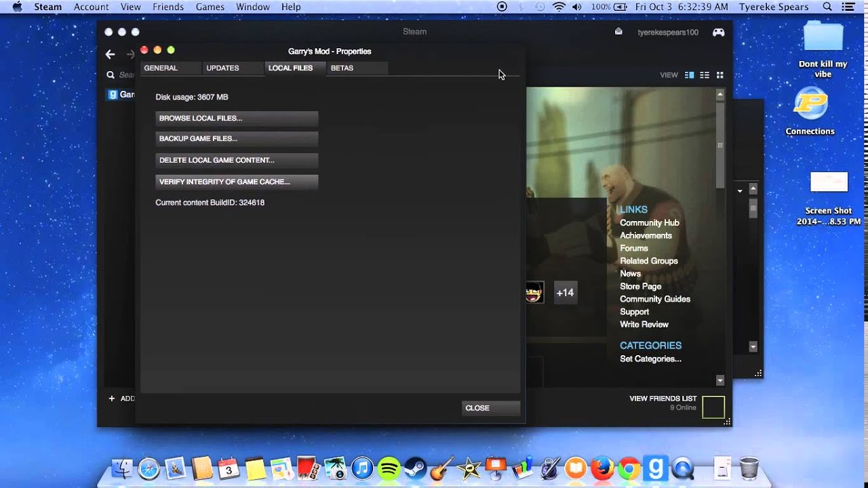Click the library search magnifier icon
This screenshot has width=868, height=488.
pos(111,75)
